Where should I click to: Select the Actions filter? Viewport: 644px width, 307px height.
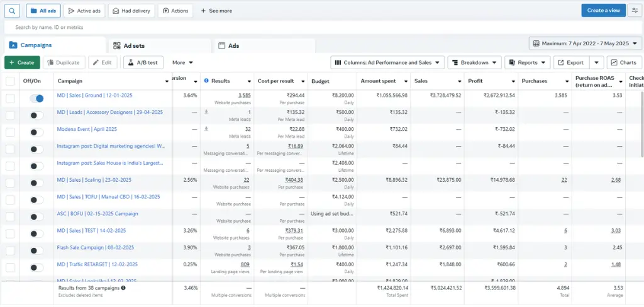175,11
